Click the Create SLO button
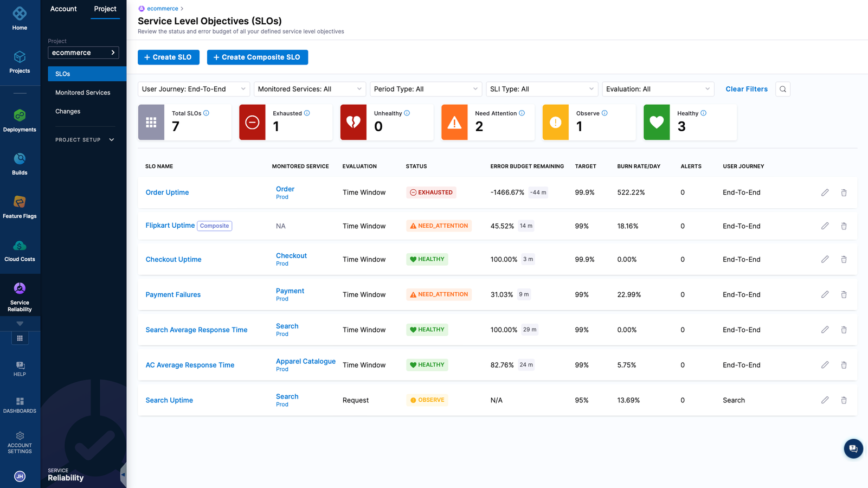The height and width of the screenshot is (488, 868). coord(169,57)
